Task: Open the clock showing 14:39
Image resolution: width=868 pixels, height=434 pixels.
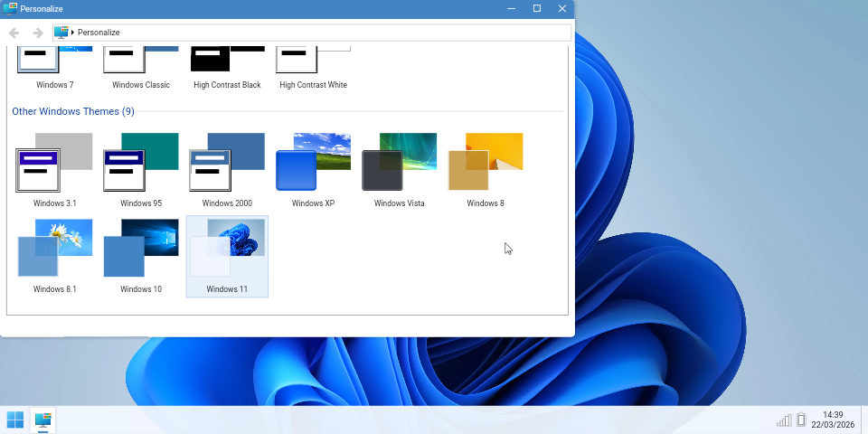Action: 833,420
